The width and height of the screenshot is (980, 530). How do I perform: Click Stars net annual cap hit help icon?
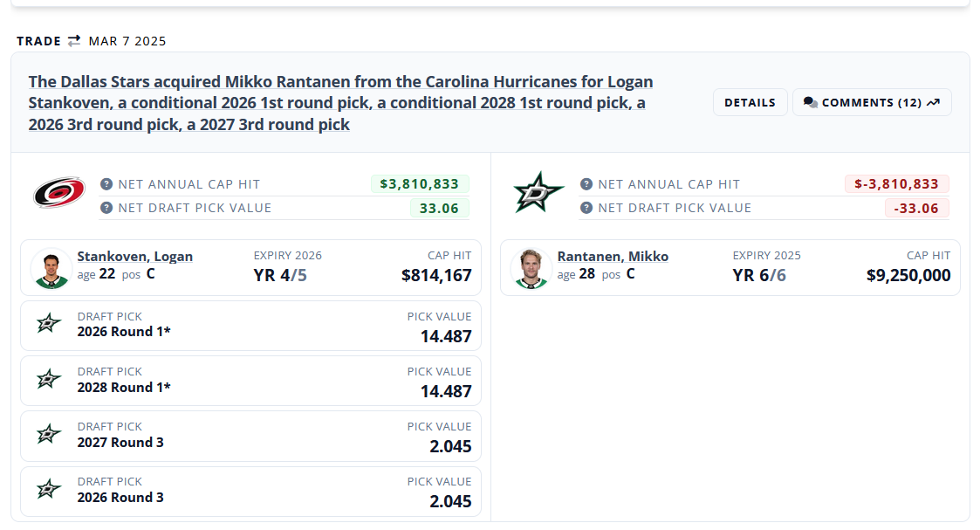tap(586, 184)
